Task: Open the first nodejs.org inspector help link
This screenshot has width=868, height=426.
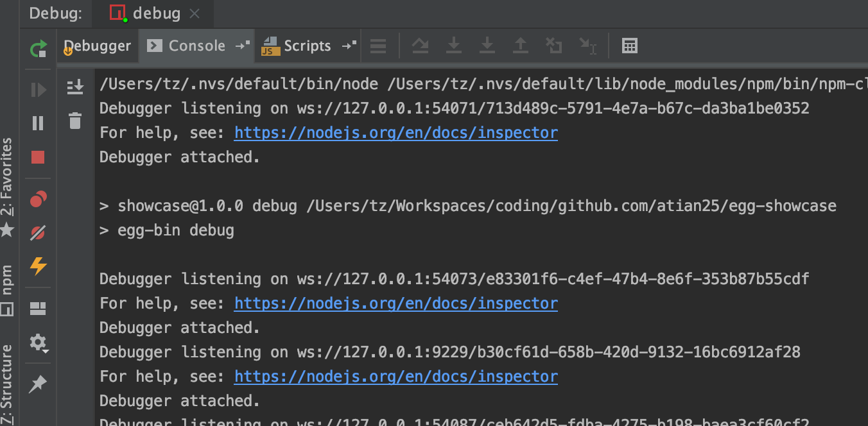Action: coord(395,132)
